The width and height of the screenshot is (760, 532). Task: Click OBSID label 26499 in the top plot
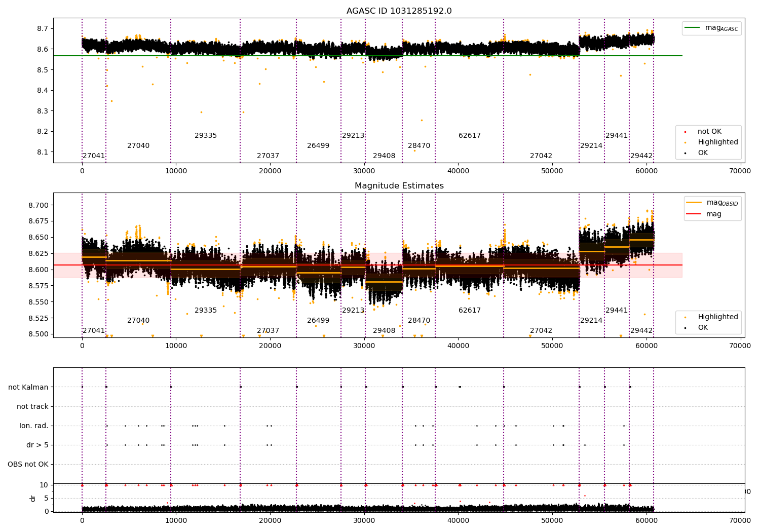click(x=318, y=146)
